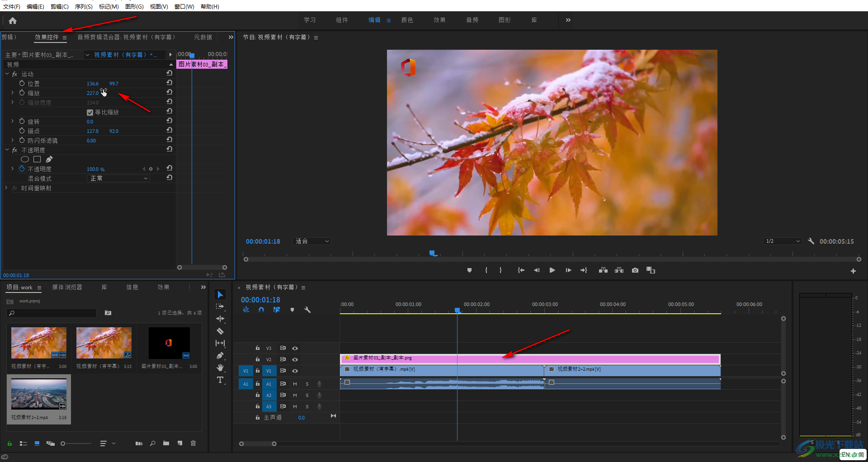Toggle V1 track output eye
The height and width of the screenshot is (462, 868).
(295, 371)
